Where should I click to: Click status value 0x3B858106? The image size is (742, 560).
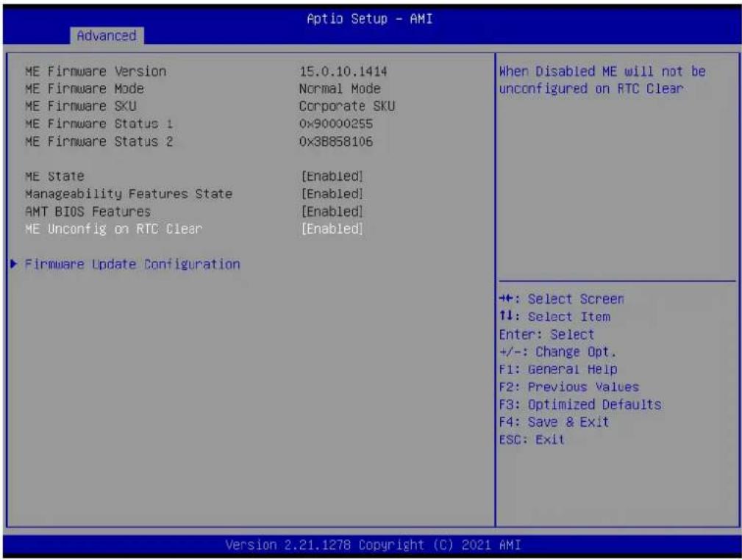point(336,141)
